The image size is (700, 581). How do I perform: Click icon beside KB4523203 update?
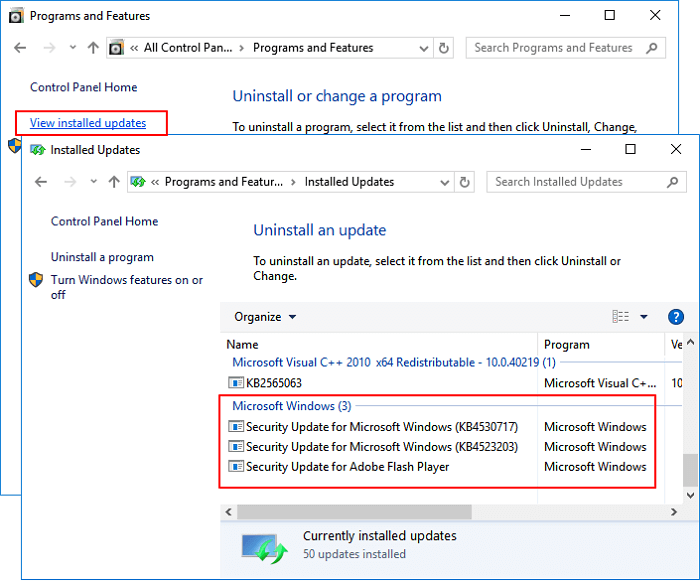(236, 447)
